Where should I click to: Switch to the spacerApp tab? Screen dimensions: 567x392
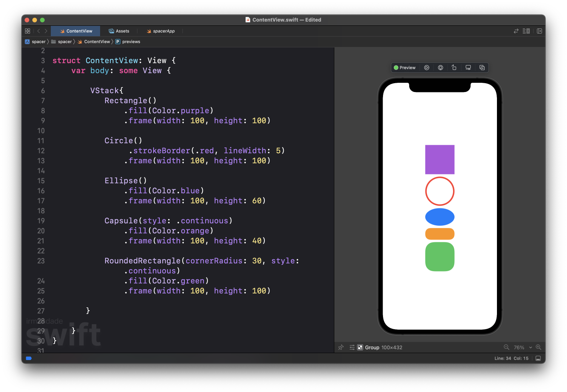point(161,31)
